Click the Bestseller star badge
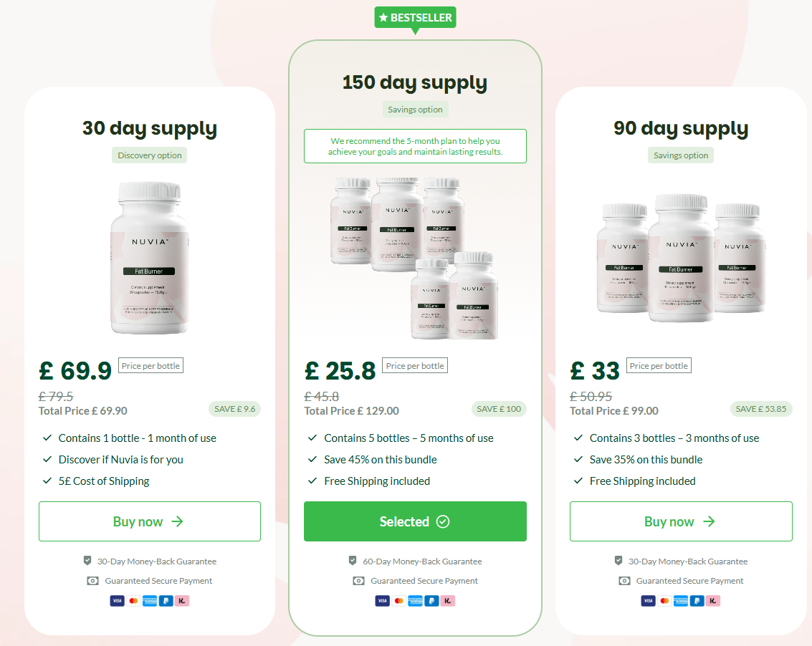The width and height of the screenshot is (812, 646). tap(416, 18)
